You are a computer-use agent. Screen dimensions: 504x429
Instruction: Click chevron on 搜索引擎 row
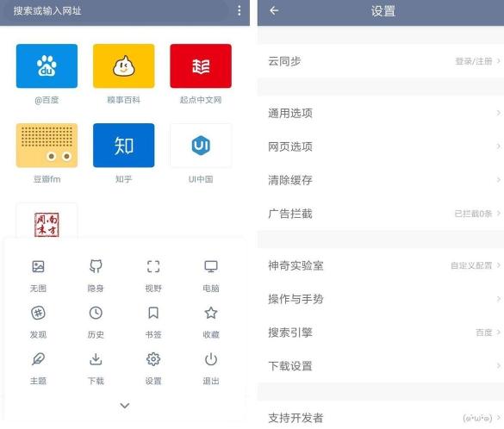[498, 332]
